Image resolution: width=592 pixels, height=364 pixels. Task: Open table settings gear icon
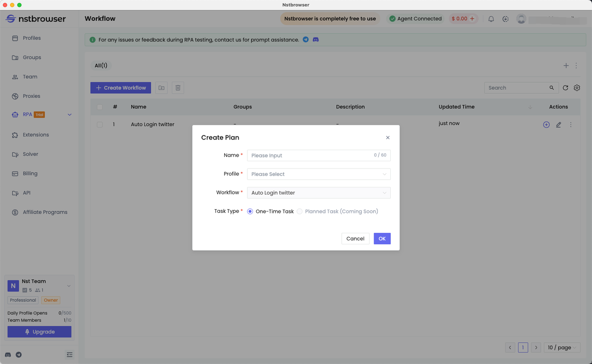pyautogui.click(x=577, y=88)
